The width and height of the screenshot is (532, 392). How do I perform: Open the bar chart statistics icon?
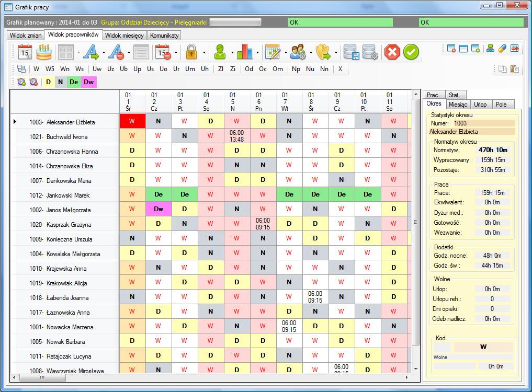(245, 52)
